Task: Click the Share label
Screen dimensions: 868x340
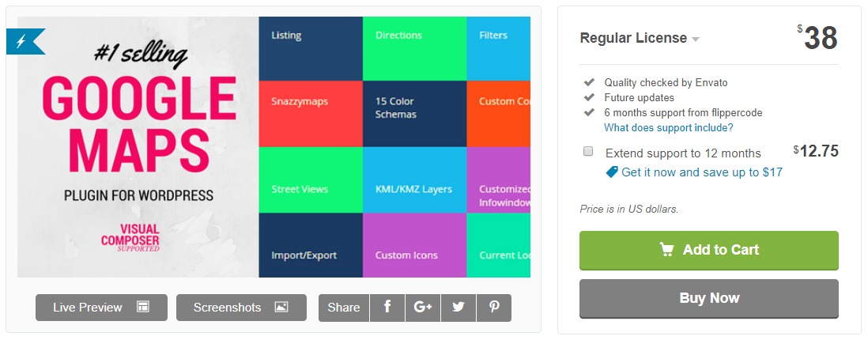Action: point(344,308)
